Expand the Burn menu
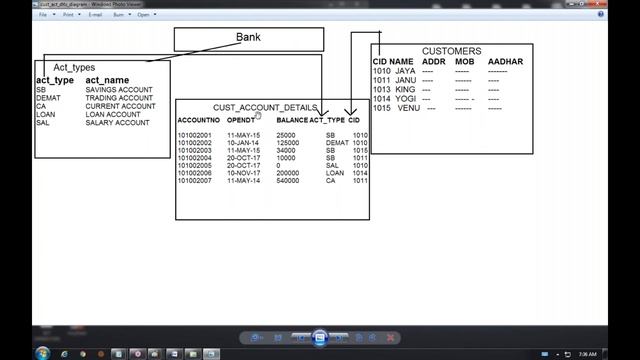This screenshot has width=640, height=360. [122, 15]
